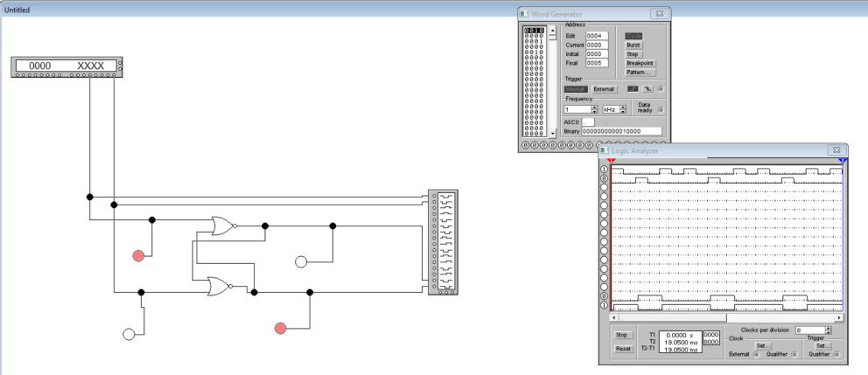Select rising edge trigger in Word Generator
The height and width of the screenshot is (375, 868).
click(x=633, y=89)
